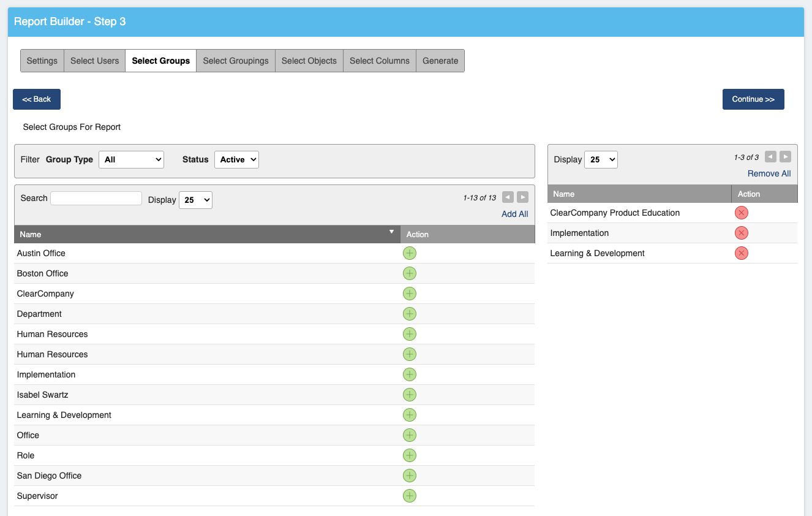The image size is (812, 516).
Task: Click the "1-13 of 13" pagination text
Action: click(479, 198)
